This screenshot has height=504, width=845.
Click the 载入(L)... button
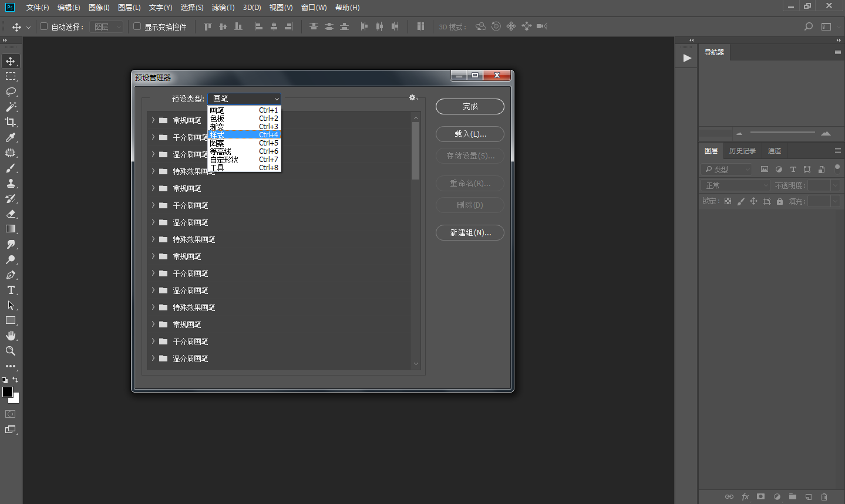coord(470,134)
